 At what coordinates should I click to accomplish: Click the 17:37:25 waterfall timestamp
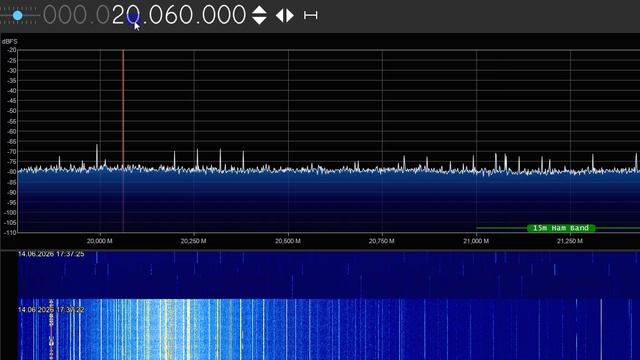click(51, 254)
